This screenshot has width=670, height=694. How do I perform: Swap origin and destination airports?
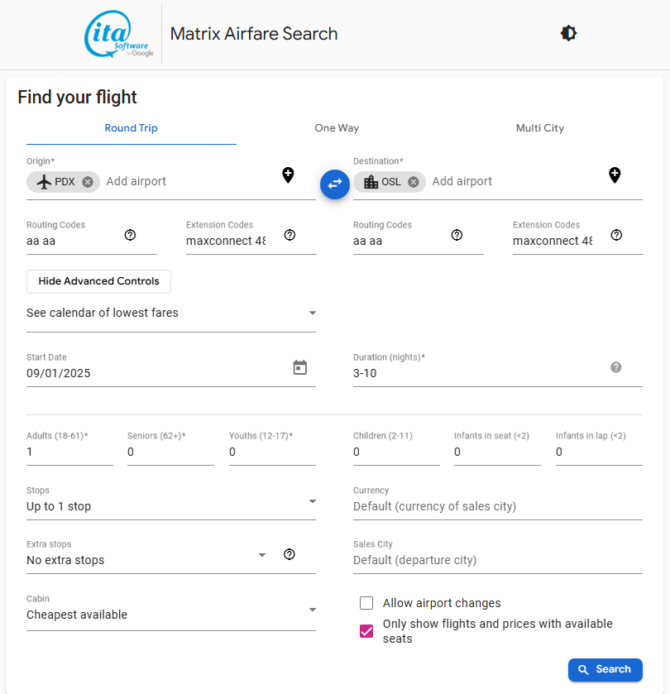(335, 184)
